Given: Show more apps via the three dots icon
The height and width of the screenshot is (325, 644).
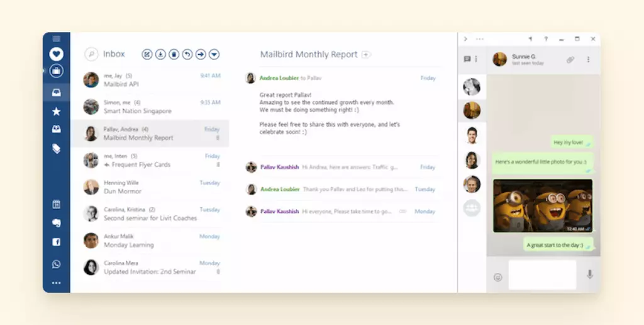Looking at the screenshot, I should click(56, 283).
